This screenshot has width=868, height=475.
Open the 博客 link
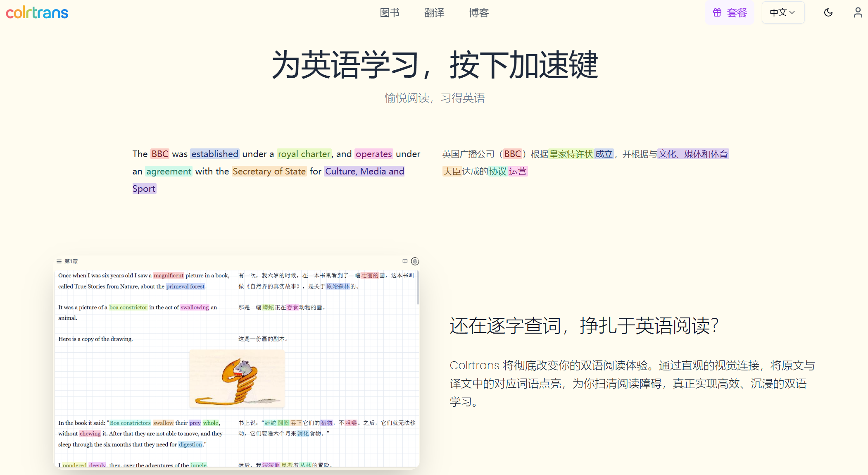(479, 13)
